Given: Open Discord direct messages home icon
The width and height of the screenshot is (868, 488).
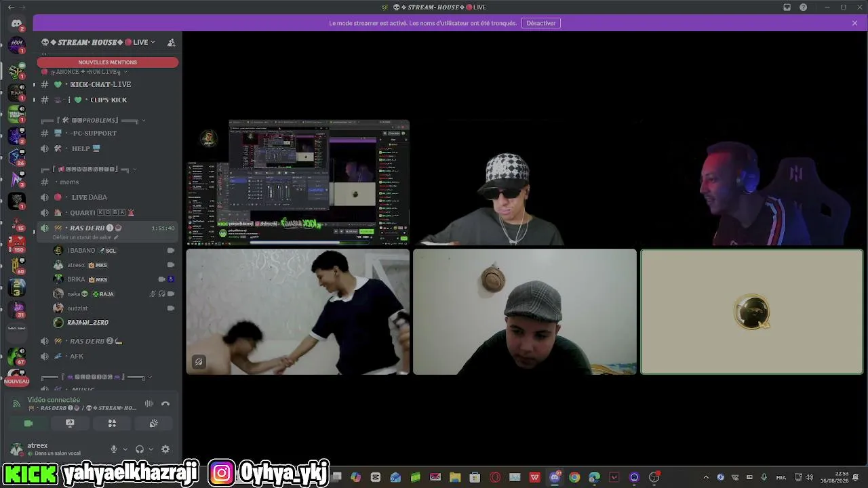Looking at the screenshot, I should coord(16,24).
